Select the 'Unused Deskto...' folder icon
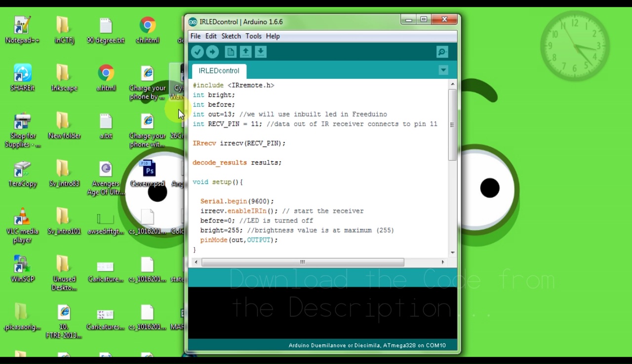 pyautogui.click(x=64, y=274)
